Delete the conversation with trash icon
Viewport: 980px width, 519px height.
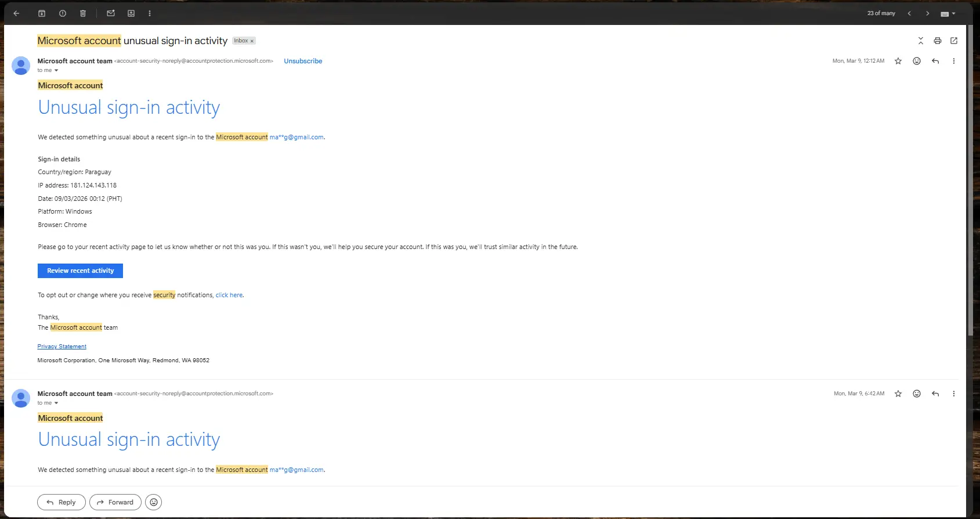click(x=83, y=13)
